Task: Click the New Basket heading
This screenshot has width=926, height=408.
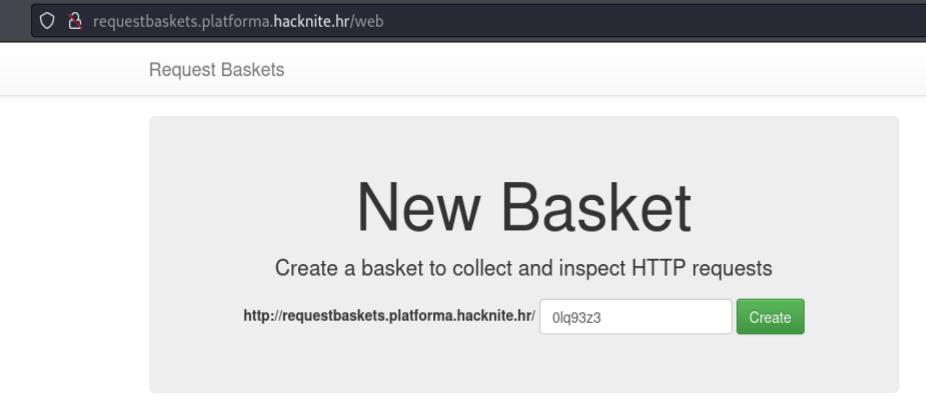Action: [x=523, y=208]
